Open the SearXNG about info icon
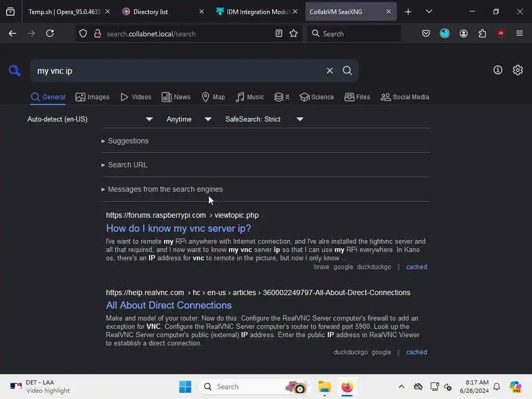 [x=497, y=70]
